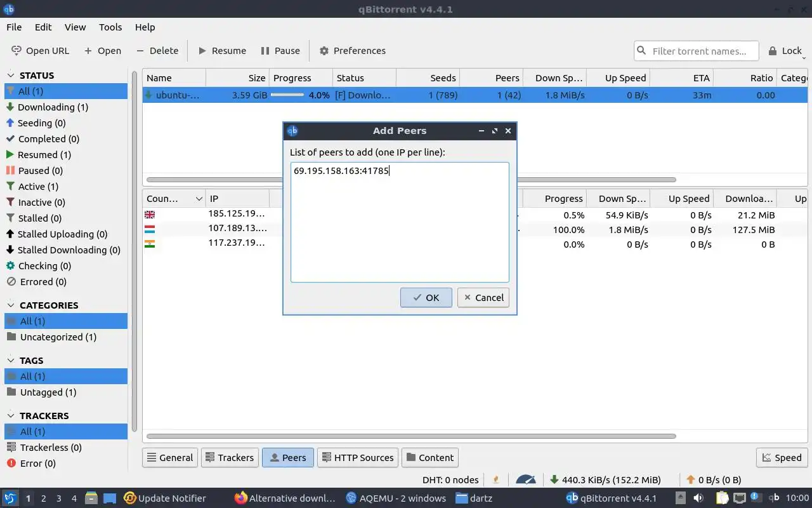Select the Seeding (0) status filter

point(66,123)
